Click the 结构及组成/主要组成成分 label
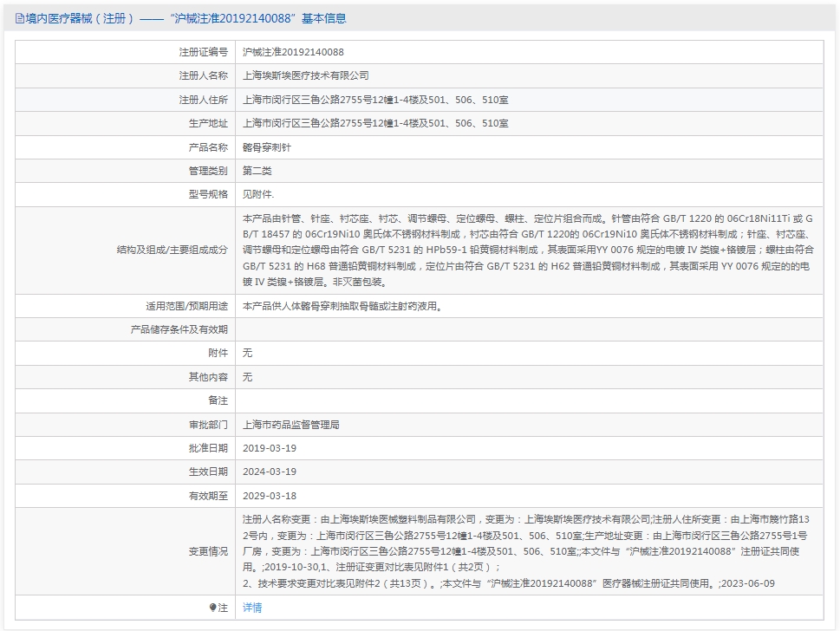The width and height of the screenshot is (840, 631). 173,250
